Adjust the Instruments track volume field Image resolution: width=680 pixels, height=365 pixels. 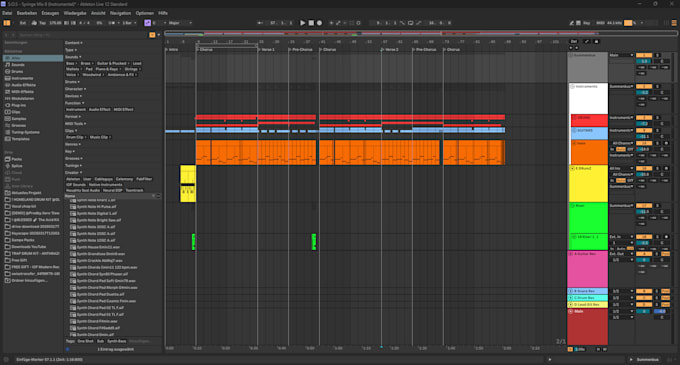[x=644, y=93]
